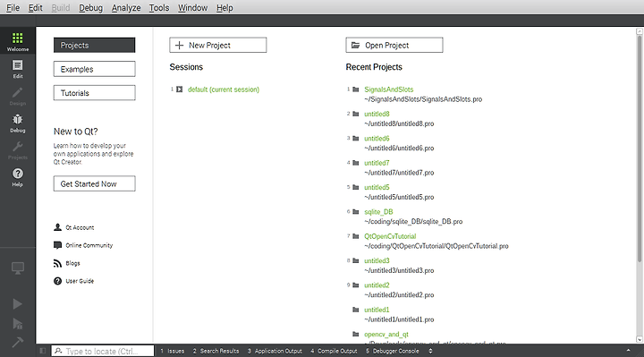Show the Tutorials page
Viewport: 644px width, 357px height.
point(94,93)
